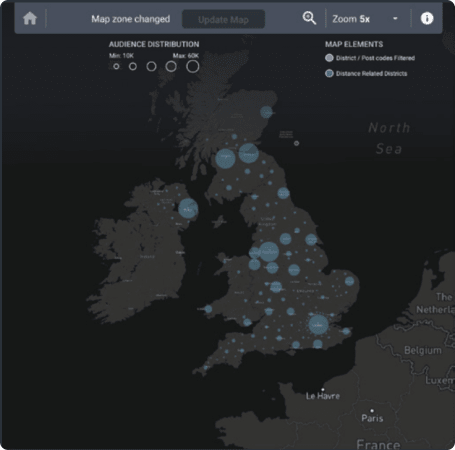The height and width of the screenshot is (450, 455).
Task: Open the Zoom 5x dropdown
Action: (365, 19)
